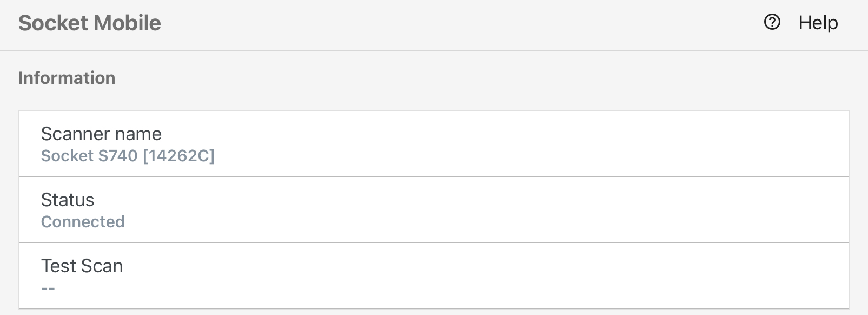Open the Help link text
This screenshot has height=315, width=868.
pos(818,23)
